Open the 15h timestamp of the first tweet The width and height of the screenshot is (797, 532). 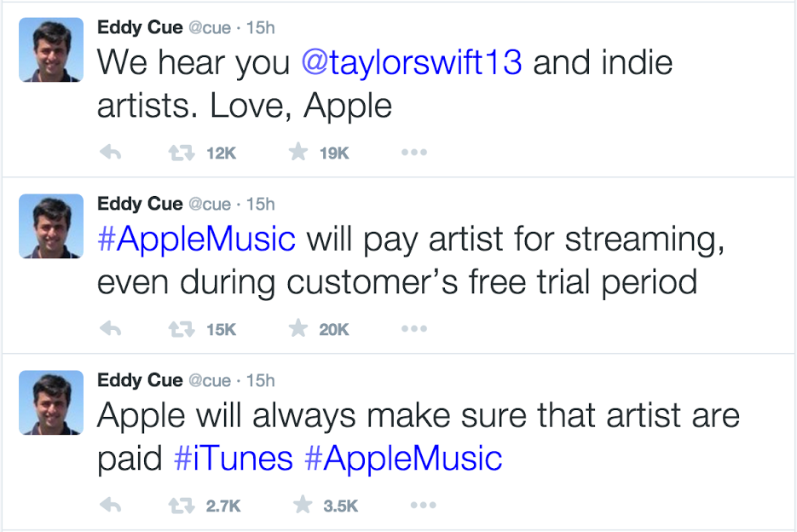tap(261, 28)
